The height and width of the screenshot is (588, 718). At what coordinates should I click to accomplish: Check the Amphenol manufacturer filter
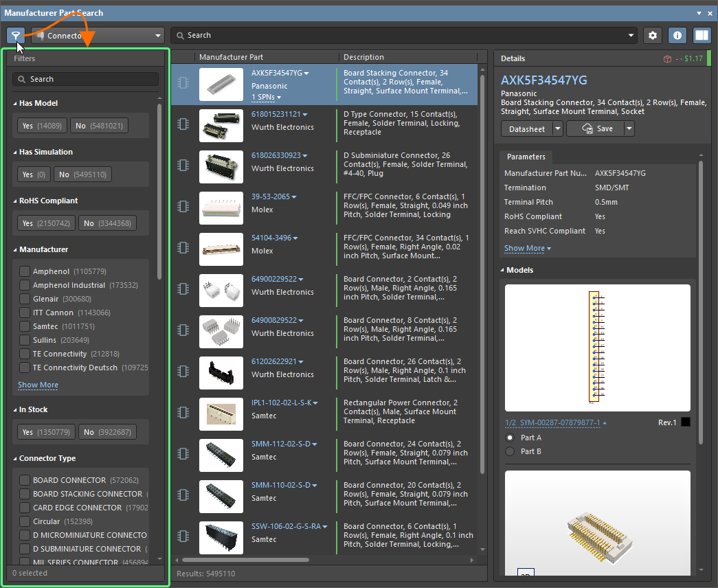pyautogui.click(x=25, y=271)
